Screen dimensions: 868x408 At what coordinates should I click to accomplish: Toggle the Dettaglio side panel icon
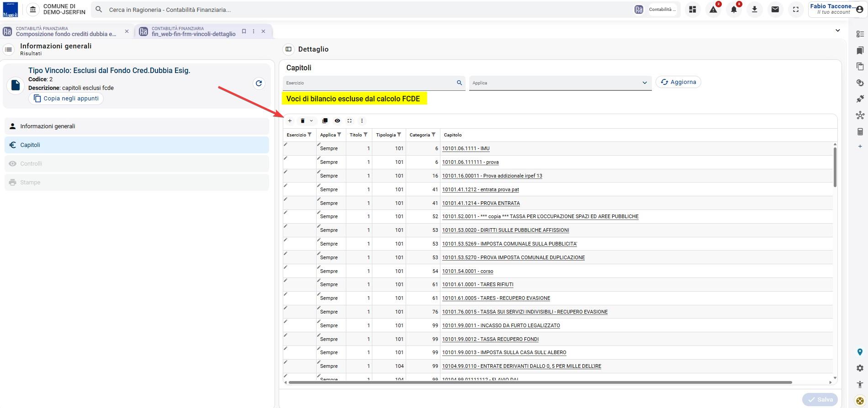pyautogui.click(x=288, y=49)
